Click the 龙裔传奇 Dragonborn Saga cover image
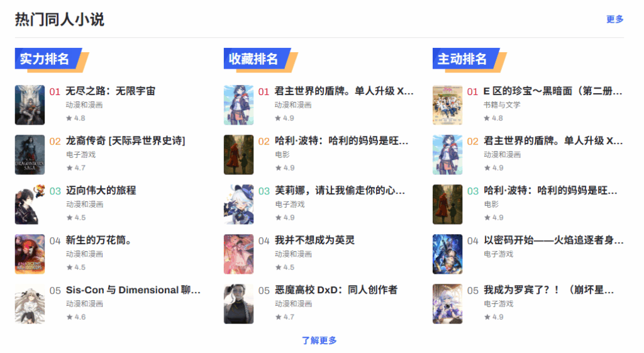The height and width of the screenshot is (353, 644). point(30,155)
